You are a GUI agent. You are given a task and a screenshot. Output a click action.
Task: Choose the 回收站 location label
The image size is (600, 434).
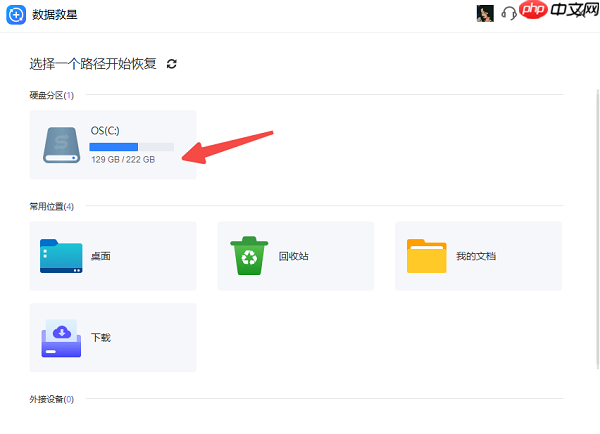pyautogui.click(x=293, y=256)
